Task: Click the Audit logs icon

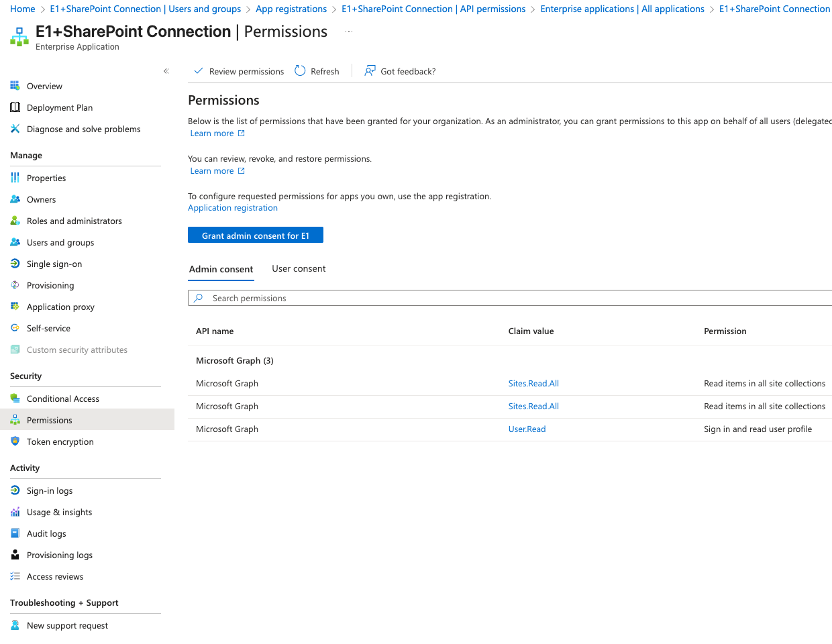Action: 15,533
